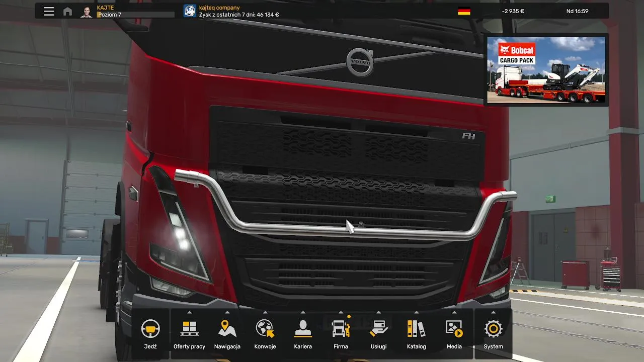Expand the Nawigacja submenu arrow
This screenshot has width=644, height=362.
coord(227,312)
